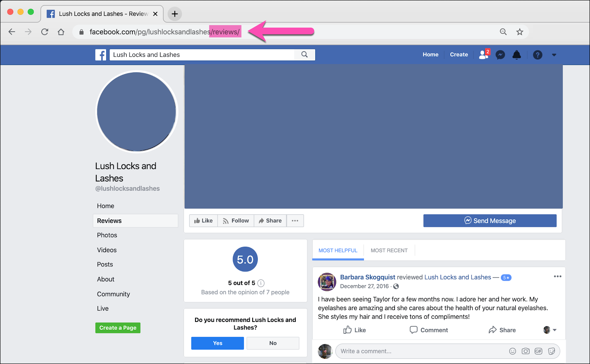Click the zoom magnifier in the address bar
Screen dimensions: 590x364
click(503, 32)
